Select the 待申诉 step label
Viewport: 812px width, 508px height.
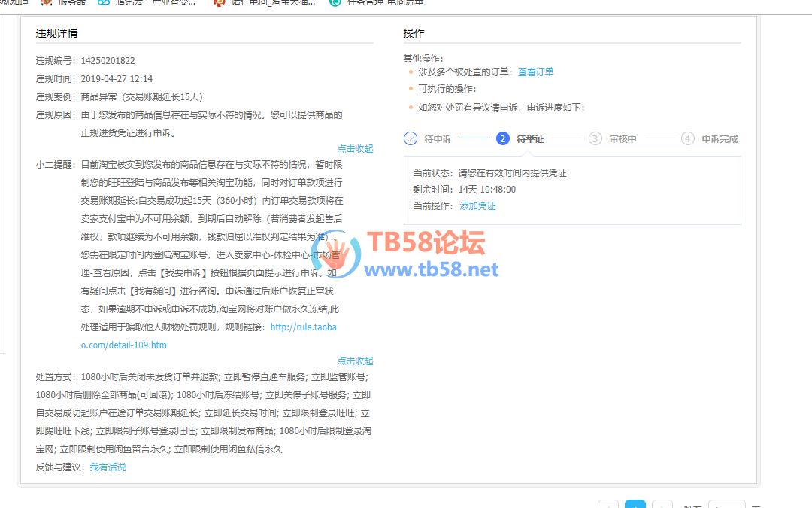click(x=438, y=139)
